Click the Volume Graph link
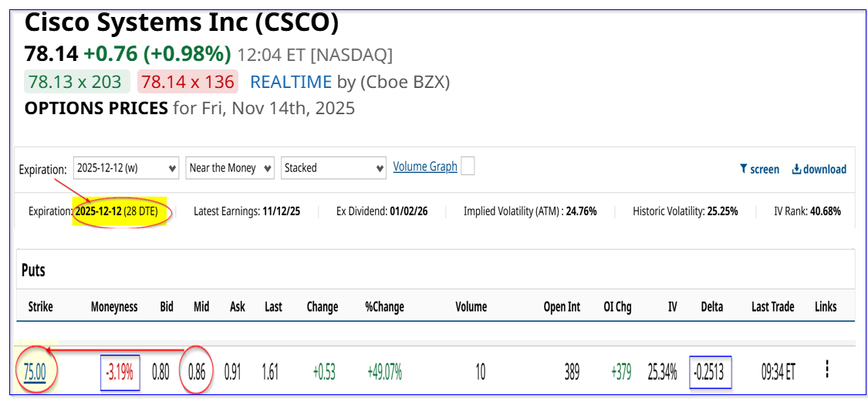This screenshot has height=402, width=868. (x=425, y=166)
